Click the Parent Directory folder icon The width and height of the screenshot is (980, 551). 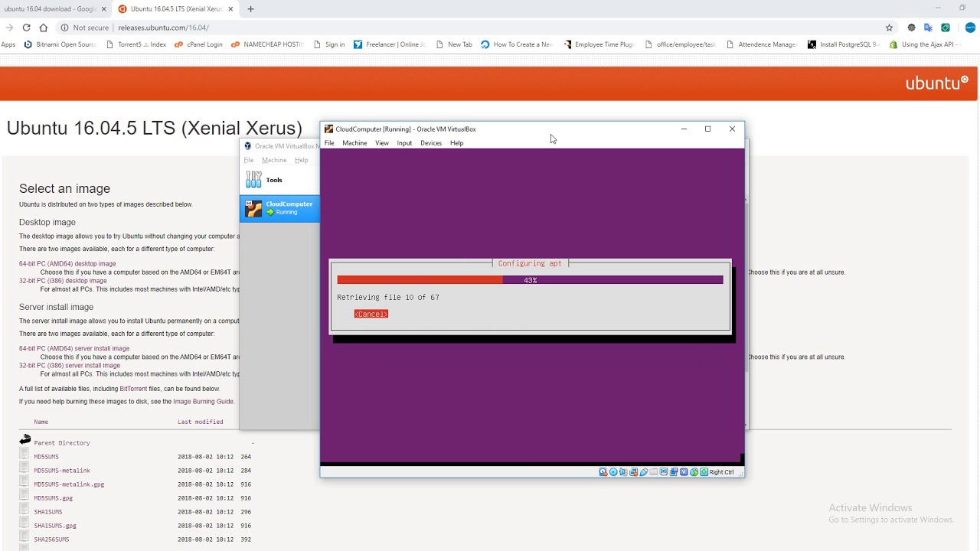click(25, 440)
